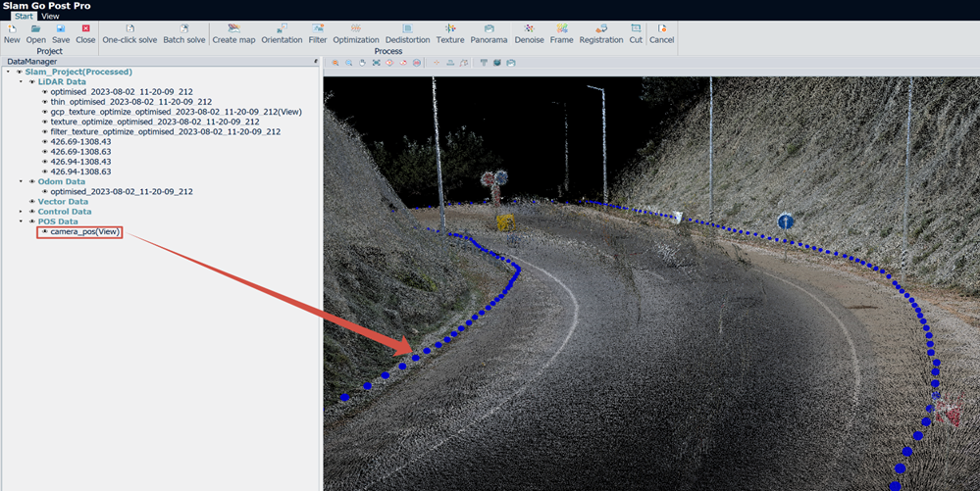This screenshot has width=980, height=491.
Task: Toggle visibility of Vector Data
Action: (x=31, y=202)
